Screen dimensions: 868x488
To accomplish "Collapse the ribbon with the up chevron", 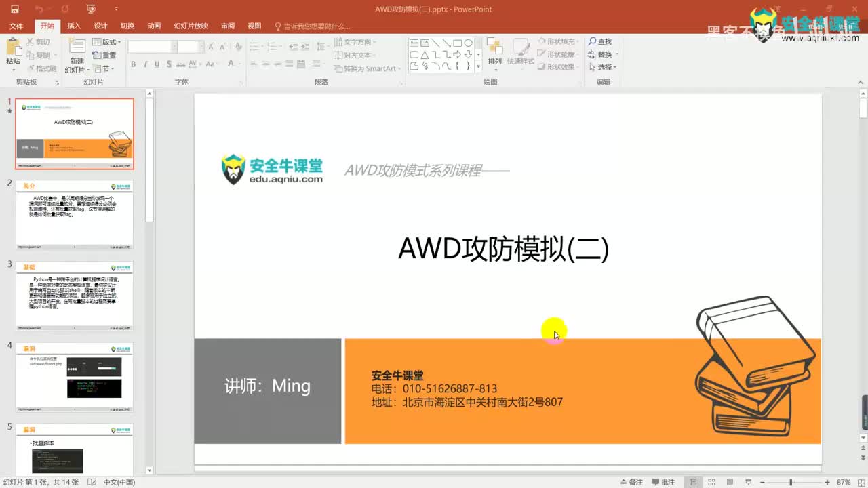I will (860, 82).
